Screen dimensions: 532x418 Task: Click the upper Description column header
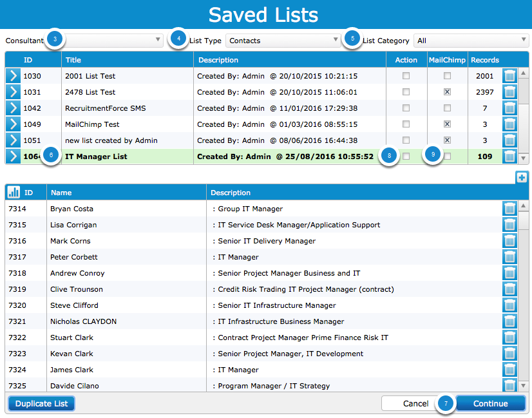(290, 60)
